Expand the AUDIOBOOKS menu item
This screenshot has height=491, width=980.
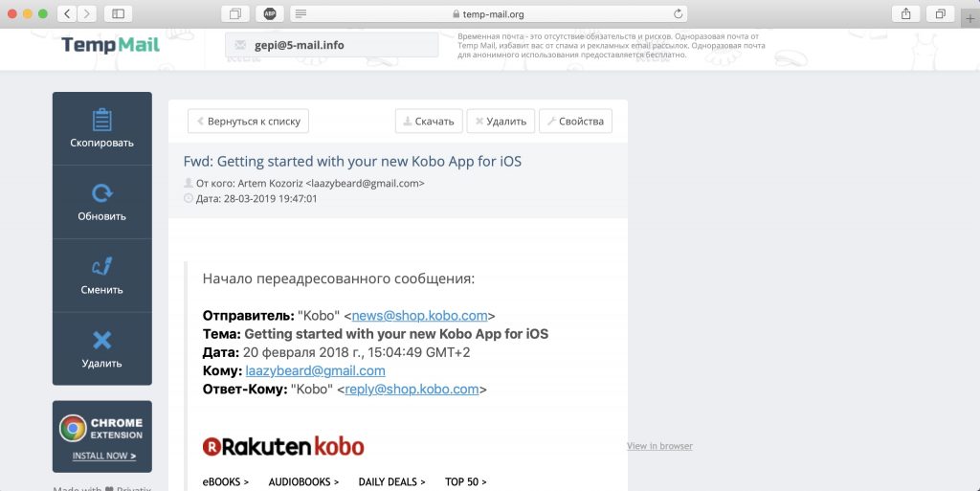(303, 481)
